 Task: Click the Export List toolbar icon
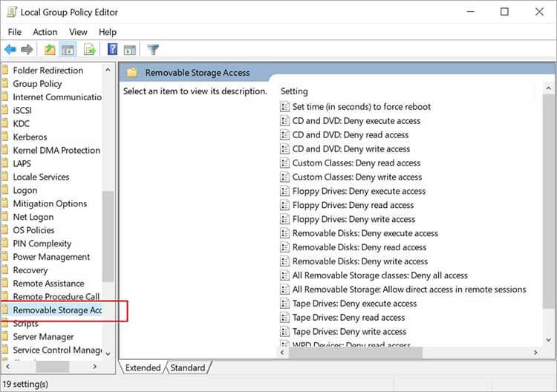[90, 49]
